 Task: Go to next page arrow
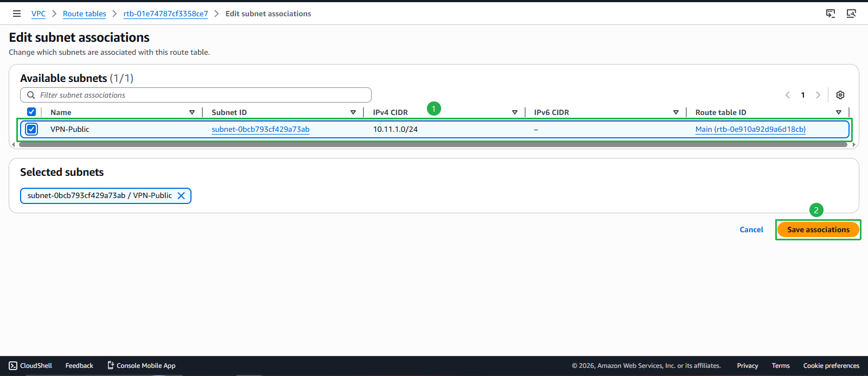click(x=818, y=95)
